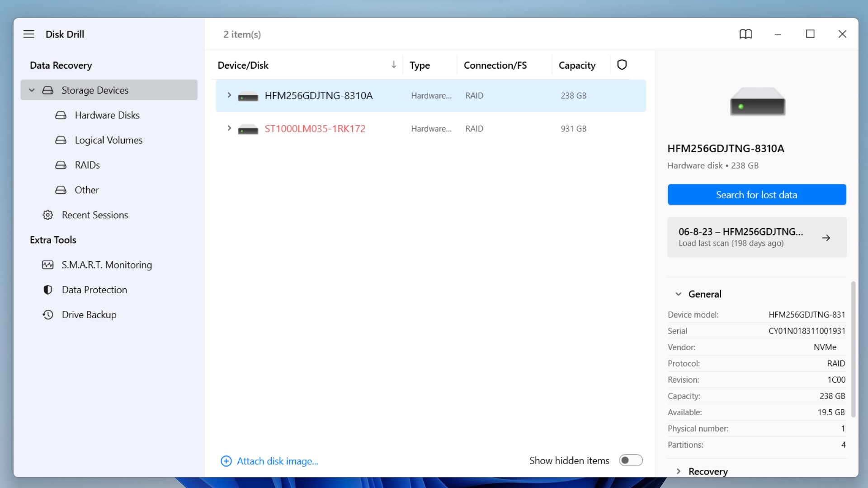Click the Hardware Disks icon

[x=60, y=114]
